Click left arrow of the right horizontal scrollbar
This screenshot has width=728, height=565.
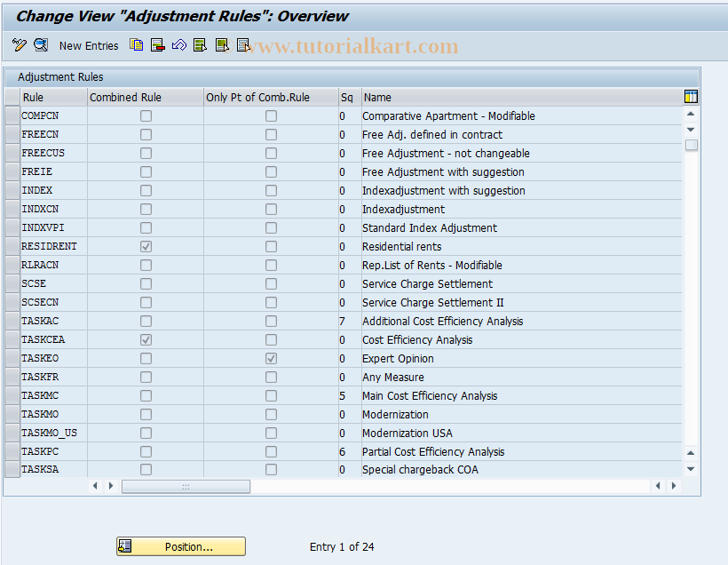(x=658, y=486)
